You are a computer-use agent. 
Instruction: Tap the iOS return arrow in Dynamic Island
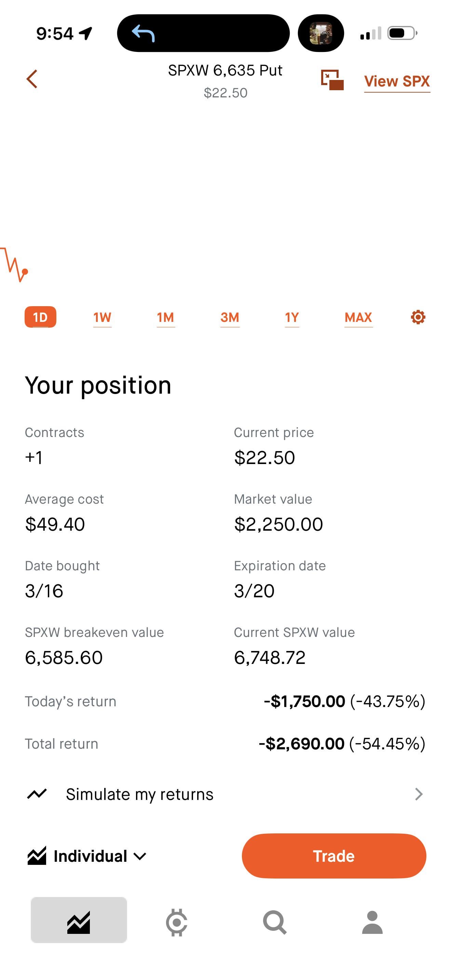143,33
